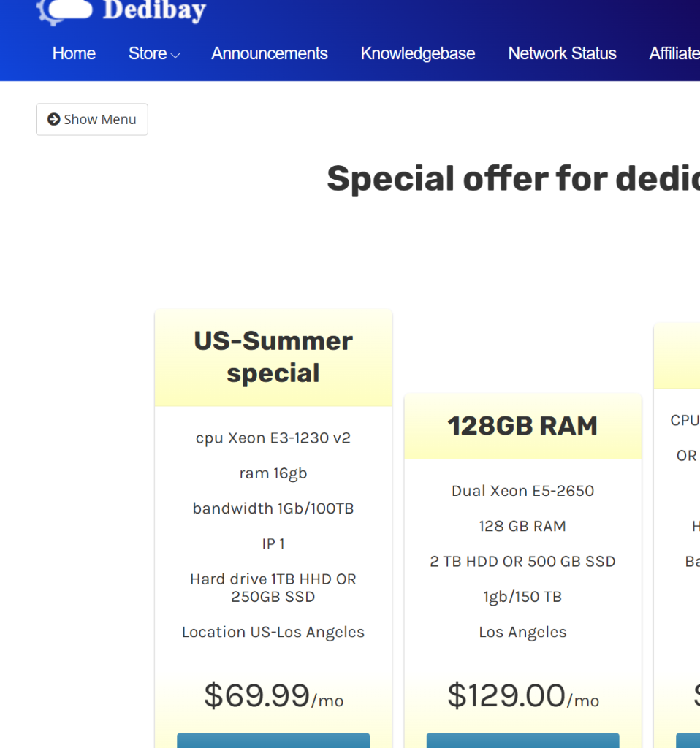Open the Knowledgebase section

pyautogui.click(x=417, y=53)
